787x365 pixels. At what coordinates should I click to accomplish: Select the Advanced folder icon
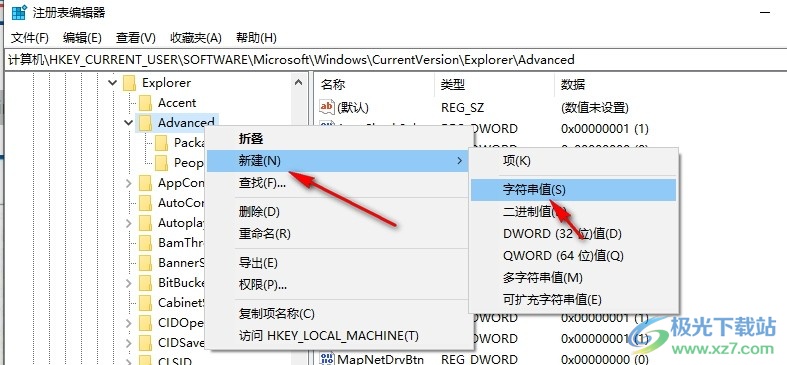coord(146,123)
